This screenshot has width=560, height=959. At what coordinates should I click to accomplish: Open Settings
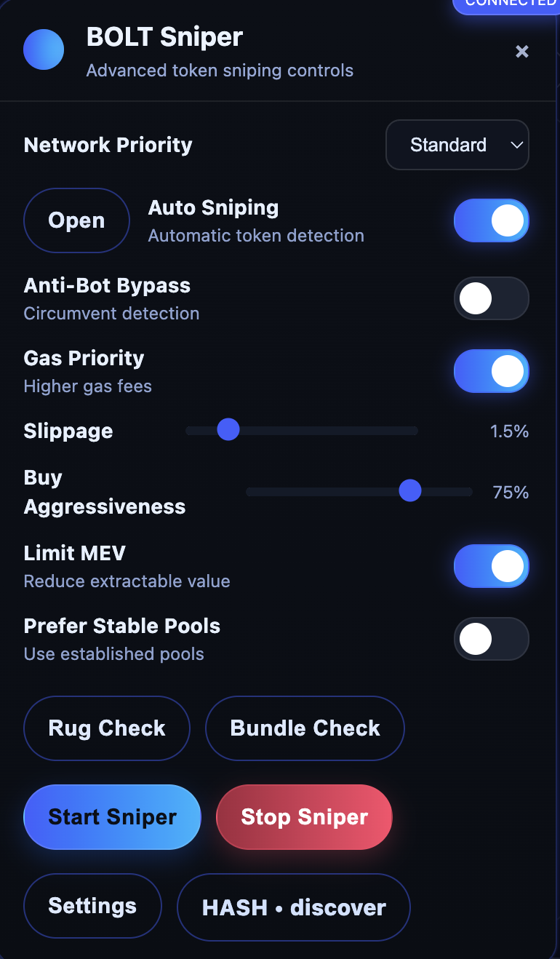tap(92, 906)
